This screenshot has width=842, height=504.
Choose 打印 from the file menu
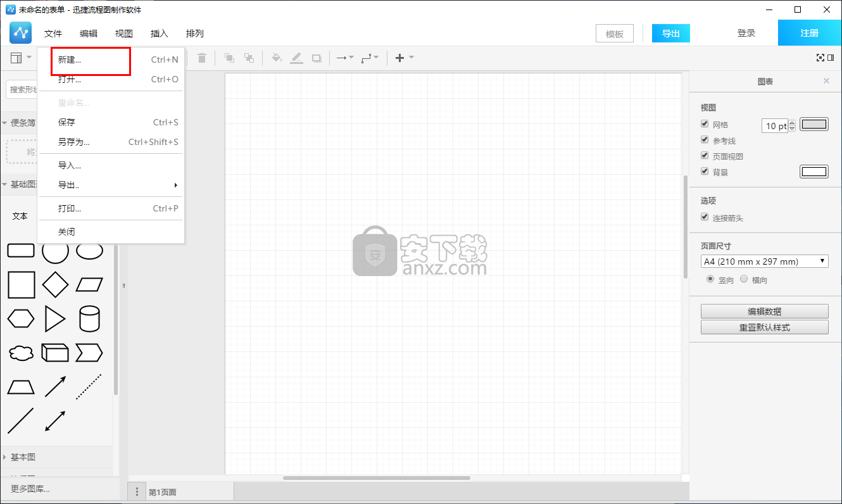pos(111,208)
